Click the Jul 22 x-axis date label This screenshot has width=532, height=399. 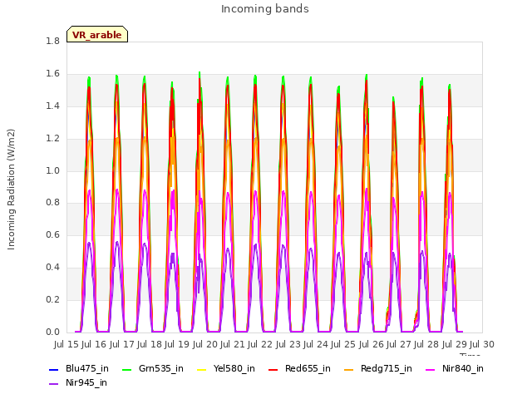(x=260, y=344)
